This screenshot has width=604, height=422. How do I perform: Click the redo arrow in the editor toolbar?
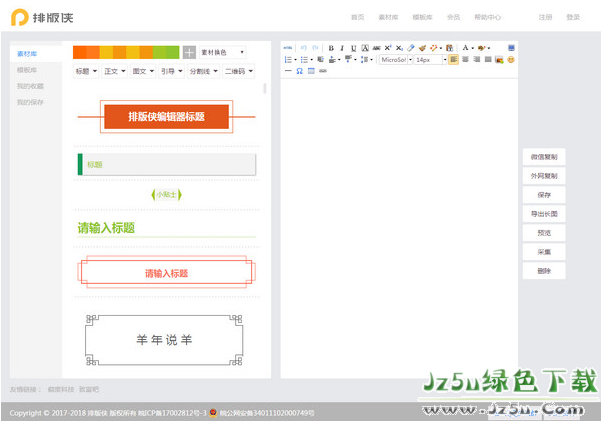click(x=315, y=48)
